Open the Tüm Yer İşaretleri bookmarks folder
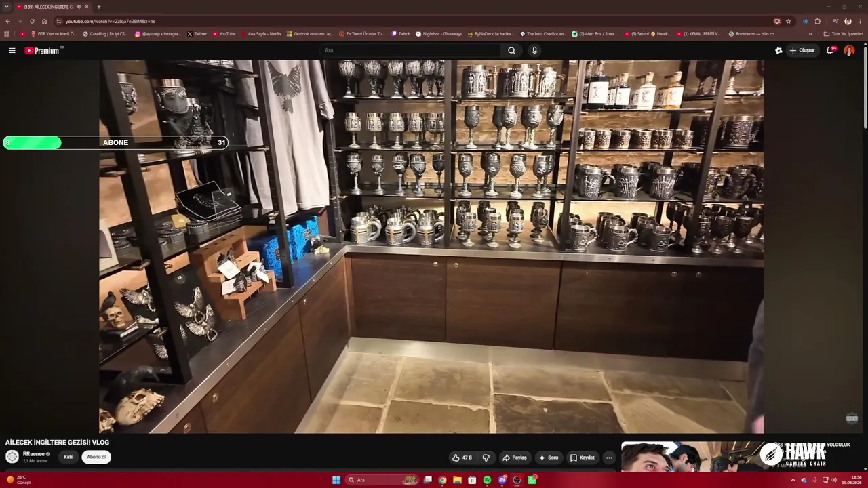868x488 pixels. [x=843, y=33]
